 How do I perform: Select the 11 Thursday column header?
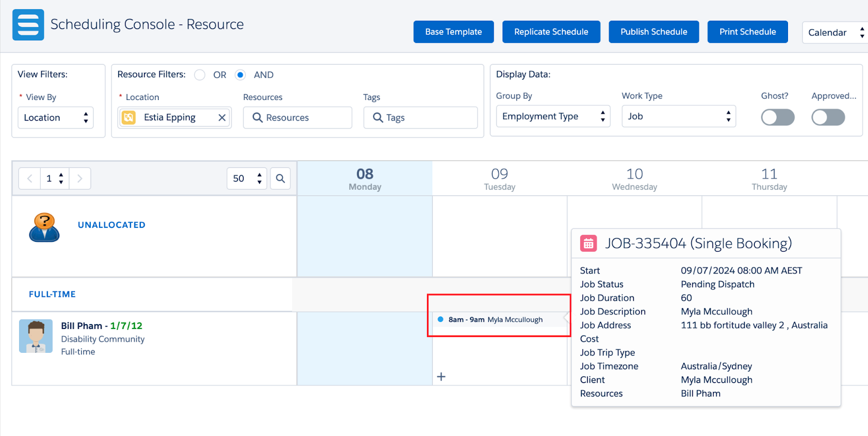pos(770,179)
